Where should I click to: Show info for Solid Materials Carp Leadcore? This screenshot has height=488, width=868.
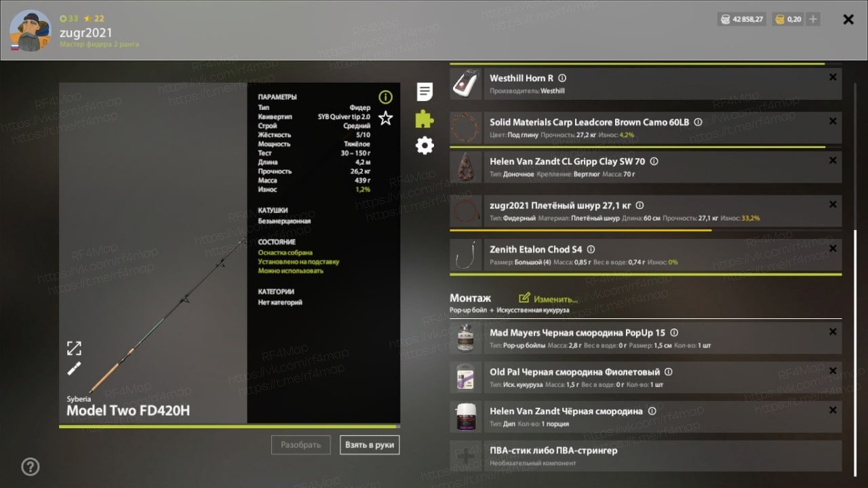point(698,123)
